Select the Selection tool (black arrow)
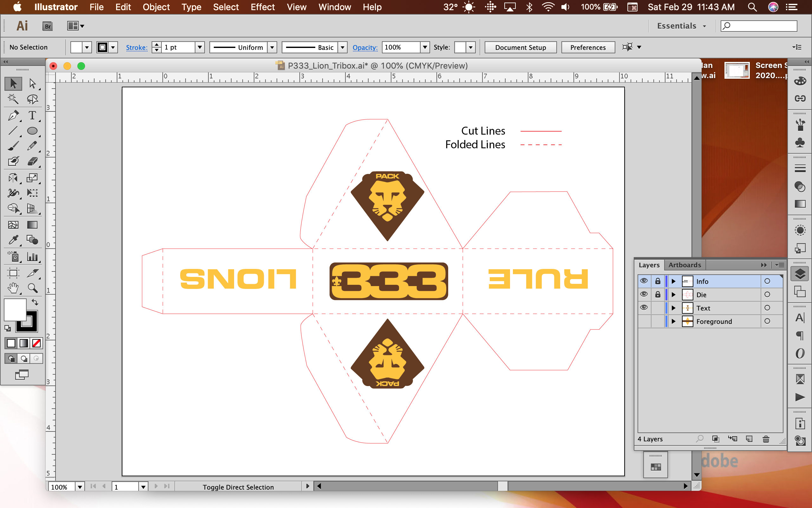The width and height of the screenshot is (812, 508). coord(13,83)
